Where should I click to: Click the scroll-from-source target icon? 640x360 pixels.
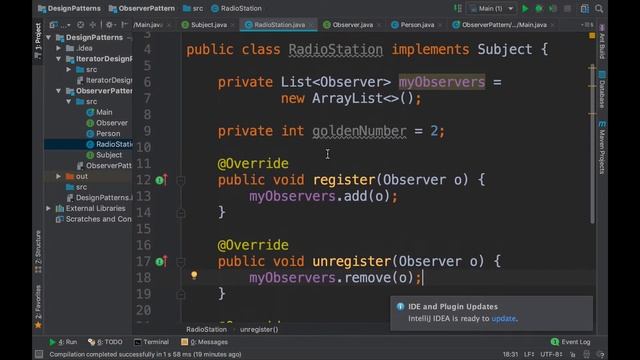point(80,25)
